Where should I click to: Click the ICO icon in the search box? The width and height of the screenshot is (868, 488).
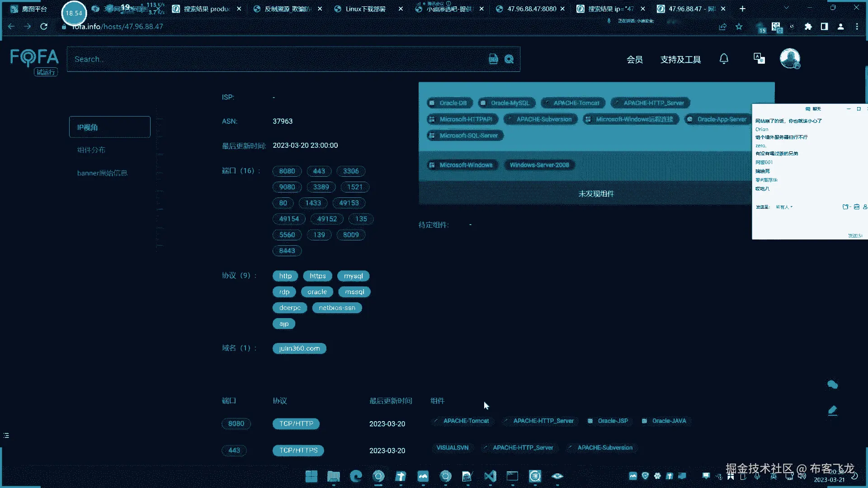(493, 59)
